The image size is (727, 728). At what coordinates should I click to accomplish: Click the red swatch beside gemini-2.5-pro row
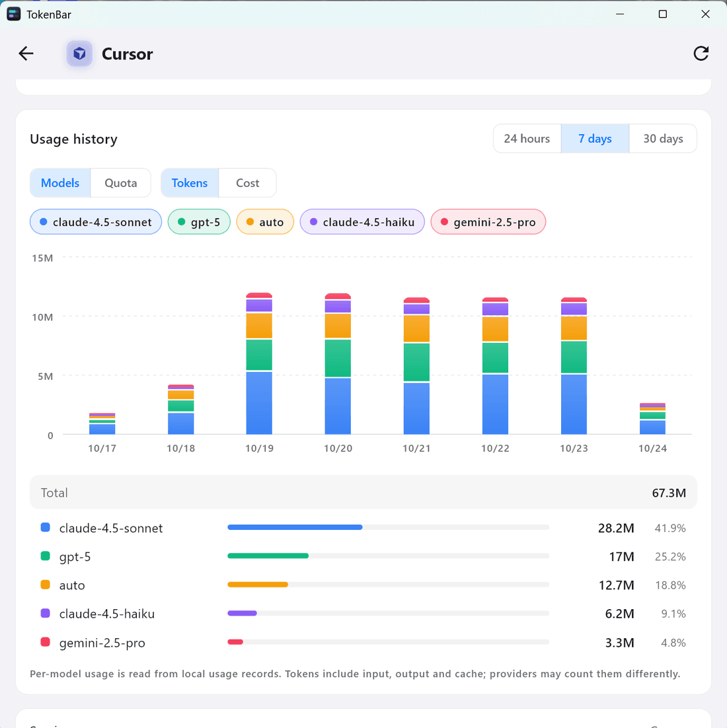[46, 642]
